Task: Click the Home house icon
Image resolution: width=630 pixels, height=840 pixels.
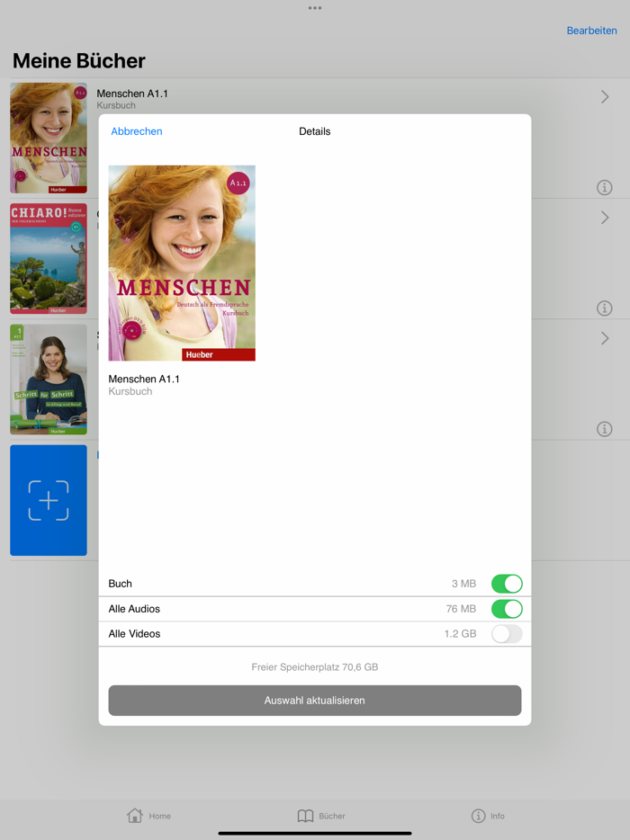Action: coord(135,816)
